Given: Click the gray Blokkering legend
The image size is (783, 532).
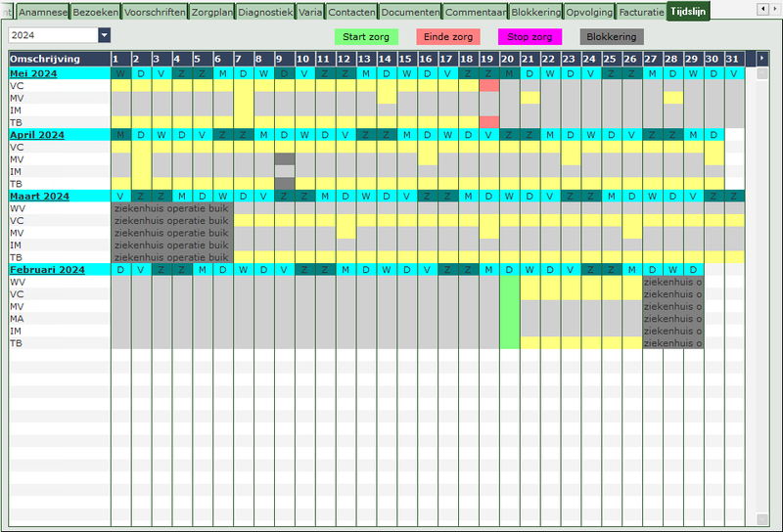Looking at the screenshot, I should click(612, 36).
